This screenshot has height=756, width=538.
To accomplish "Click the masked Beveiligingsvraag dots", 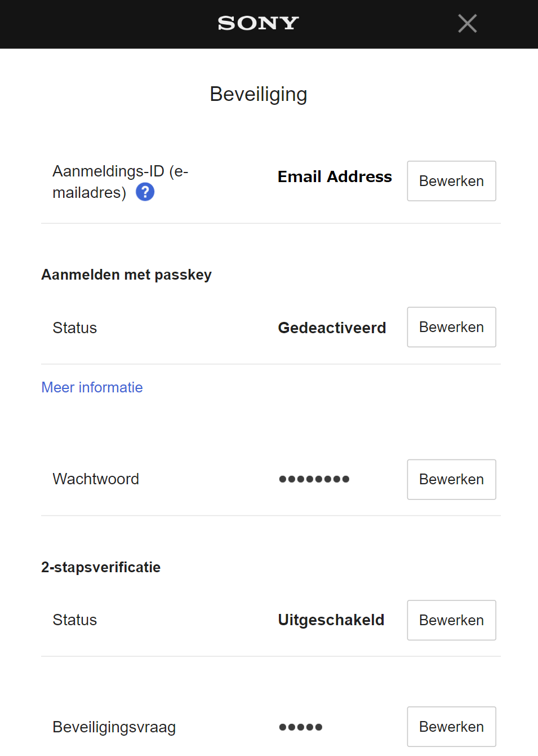I will 301,727.
